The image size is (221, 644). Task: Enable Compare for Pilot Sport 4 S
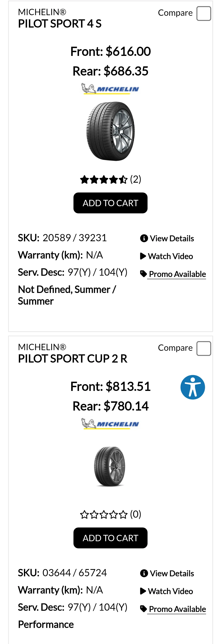coord(204,13)
